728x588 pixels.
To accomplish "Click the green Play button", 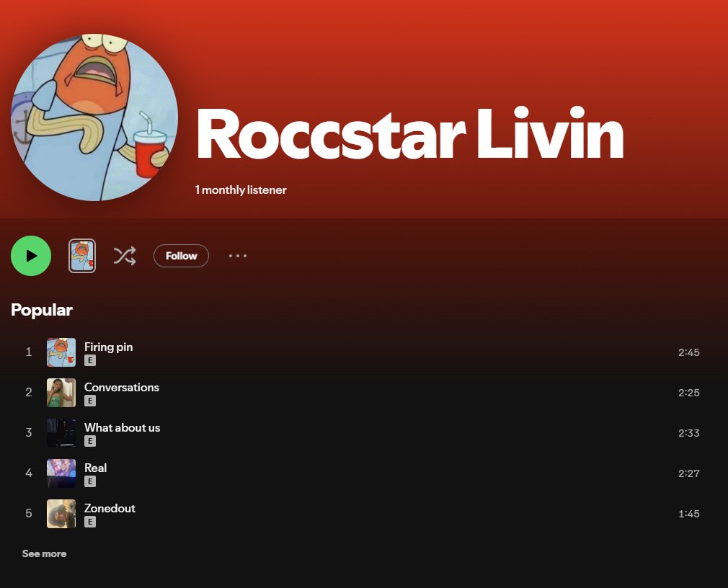I will coord(31,256).
